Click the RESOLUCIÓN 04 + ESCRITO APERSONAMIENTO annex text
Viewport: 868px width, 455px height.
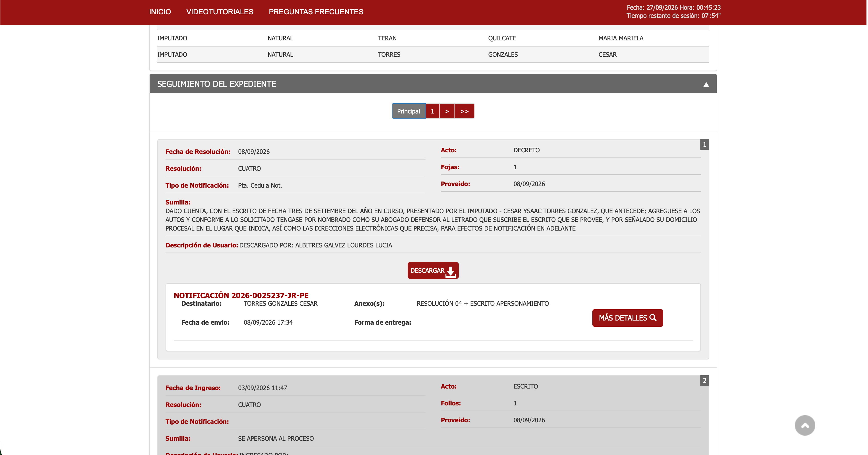pos(483,304)
